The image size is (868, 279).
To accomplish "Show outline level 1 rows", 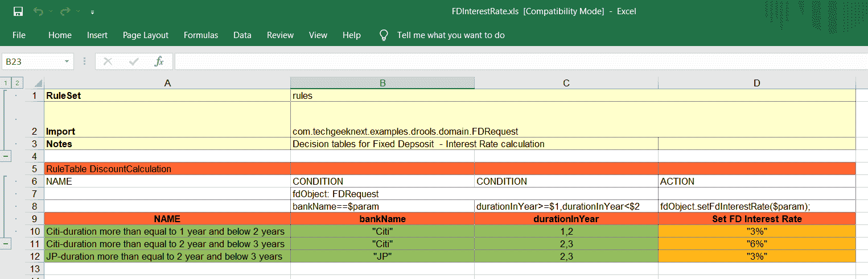I will (6, 83).
